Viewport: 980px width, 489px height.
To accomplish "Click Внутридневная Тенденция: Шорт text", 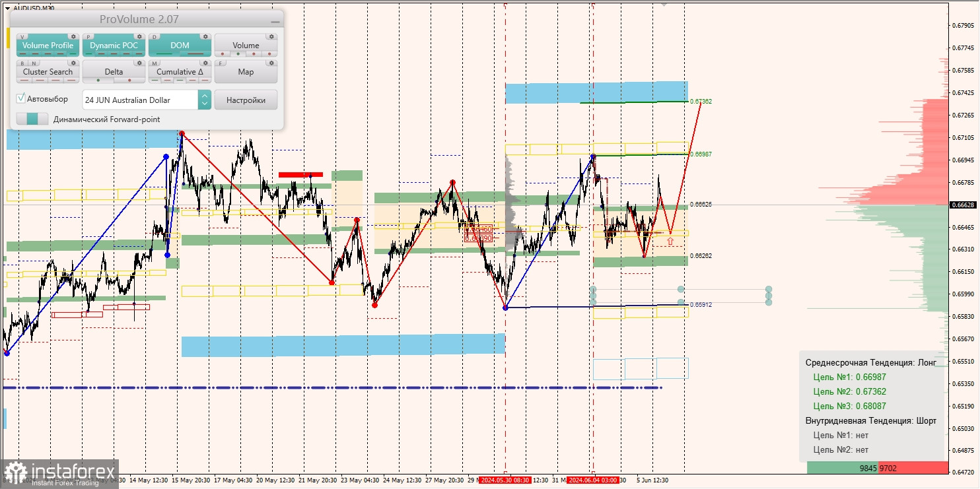I will click(x=871, y=420).
